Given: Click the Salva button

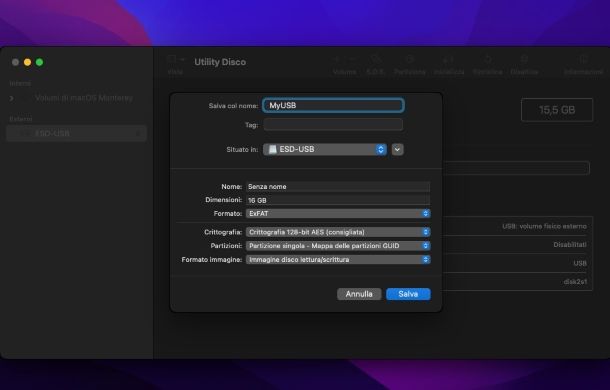Looking at the screenshot, I should coord(408,294).
